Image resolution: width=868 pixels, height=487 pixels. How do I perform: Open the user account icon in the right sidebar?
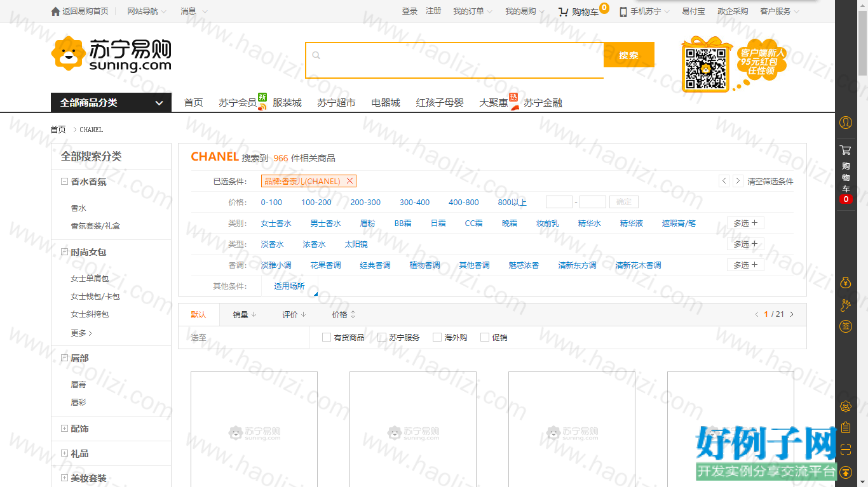(x=846, y=122)
